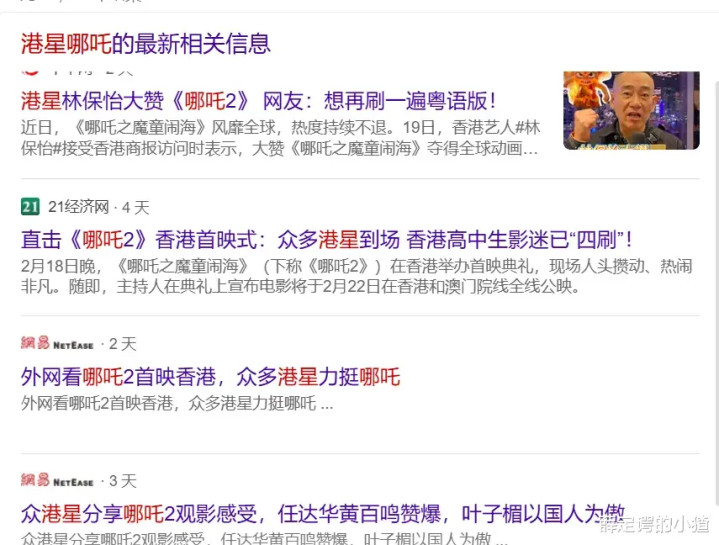
Task: Open the 众港星分享哪吒2观影感受 headline
Action: tap(323, 513)
